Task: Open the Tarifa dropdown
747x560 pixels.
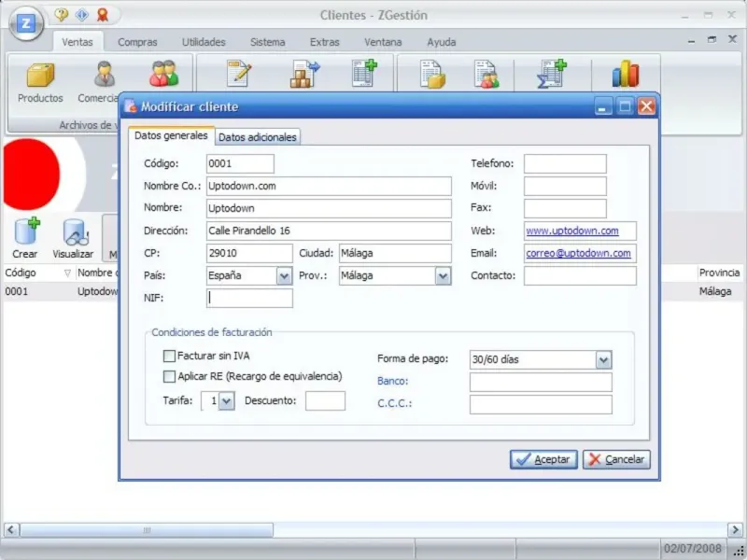Action: pyautogui.click(x=226, y=401)
